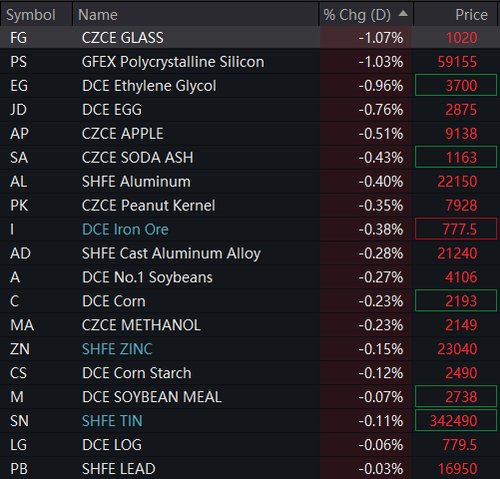Click the LG symbol for DCE LOG

[x=19, y=445]
